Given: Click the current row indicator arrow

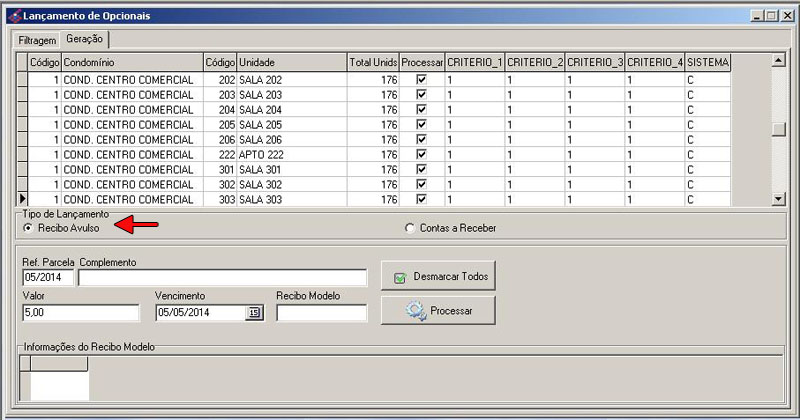Looking at the screenshot, I should (x=23, y=200).
